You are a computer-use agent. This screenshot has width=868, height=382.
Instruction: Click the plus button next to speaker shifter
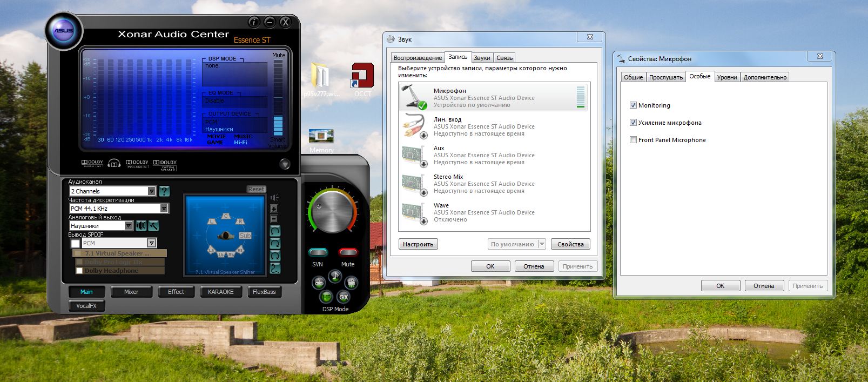pyautogui.click(x=274, y=209)
